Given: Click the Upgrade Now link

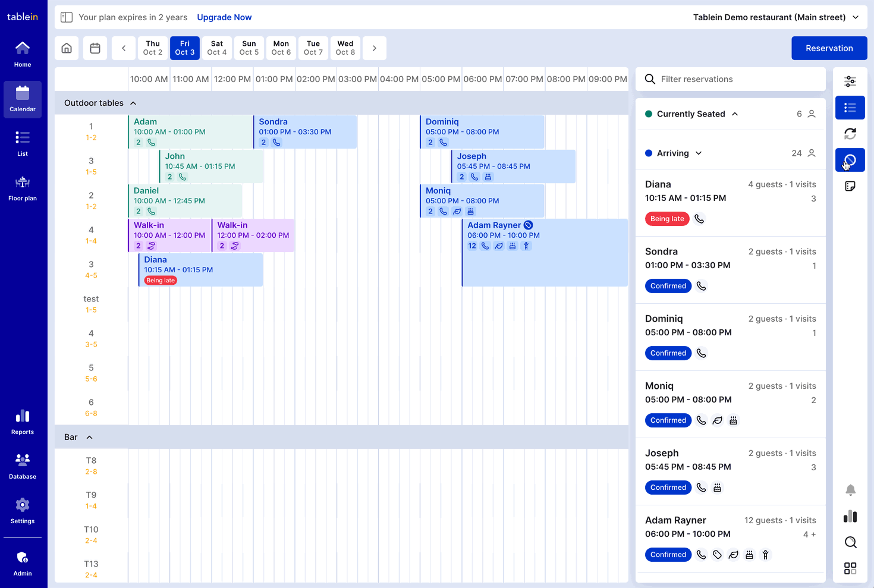Looking at the screenshot, I should pyautogui.click(x=224, y=17).
